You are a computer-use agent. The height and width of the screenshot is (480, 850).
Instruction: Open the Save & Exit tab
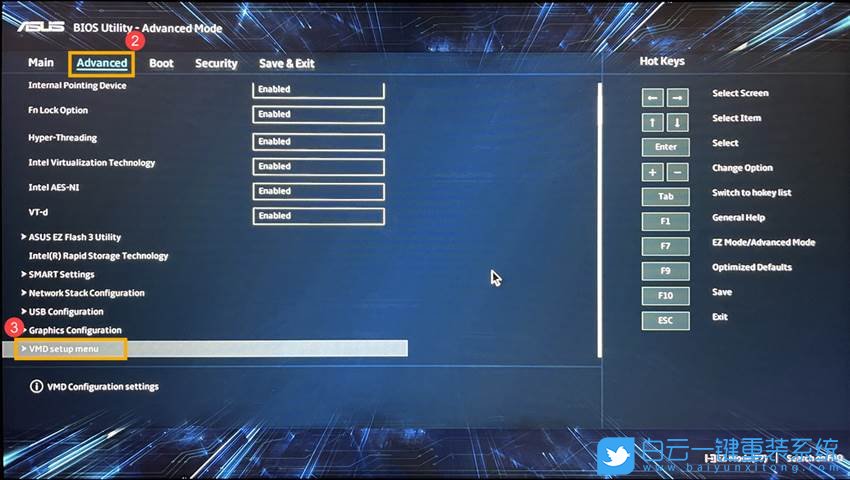point(286,63)
